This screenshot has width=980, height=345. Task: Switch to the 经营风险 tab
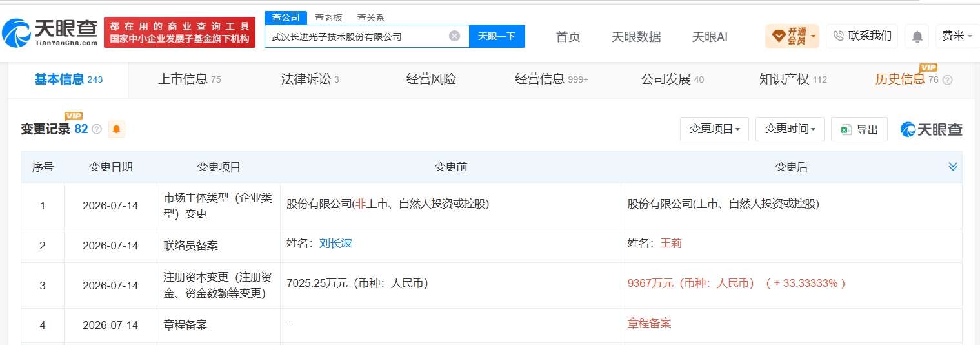pos(431,79)
